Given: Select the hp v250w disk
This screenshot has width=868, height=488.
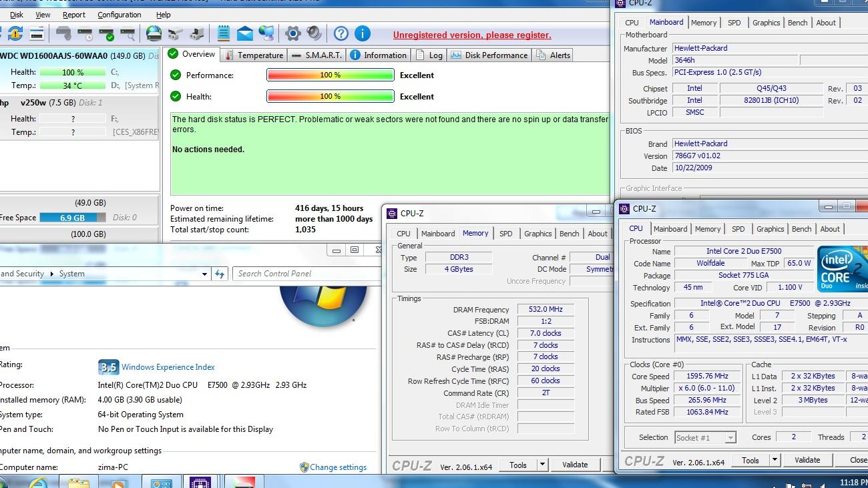Looking at the screenshot, I should [x=80, y=118].
